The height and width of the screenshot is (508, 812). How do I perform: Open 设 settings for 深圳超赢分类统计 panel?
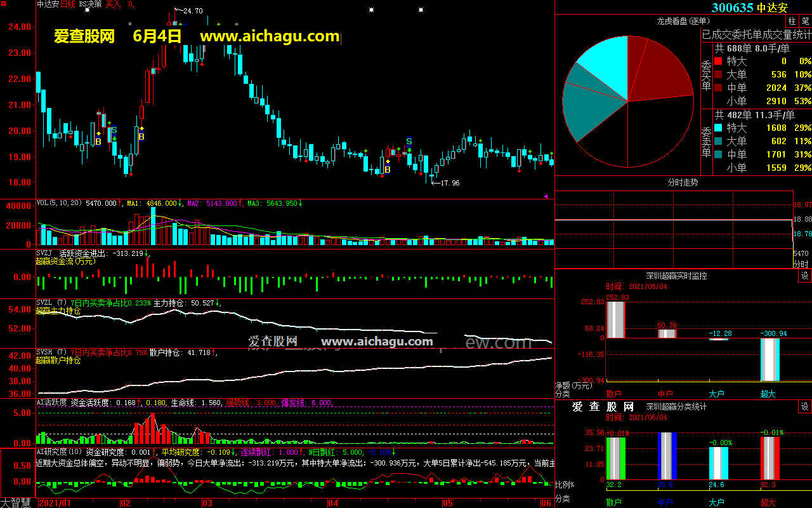pos(804,406)
